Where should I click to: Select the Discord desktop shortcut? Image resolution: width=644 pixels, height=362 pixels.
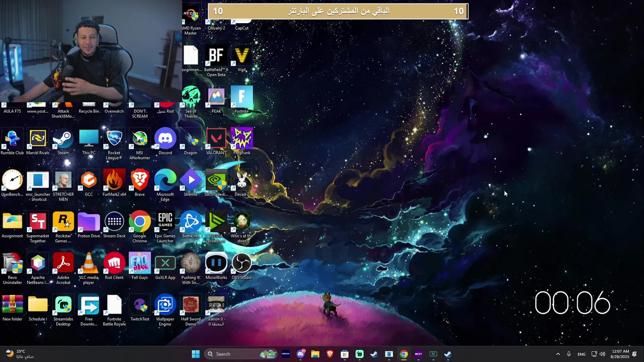pos(165,142)
